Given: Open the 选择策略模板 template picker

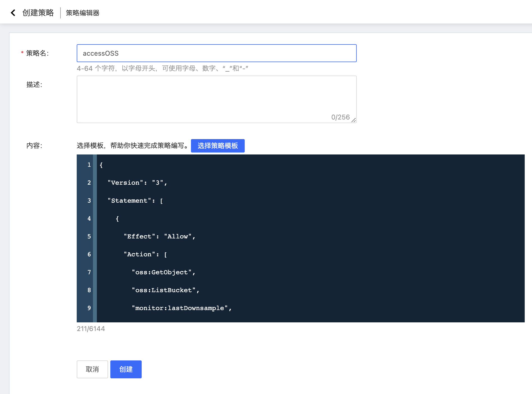Looking at the screenshot, I should click(x=218, y=146).
